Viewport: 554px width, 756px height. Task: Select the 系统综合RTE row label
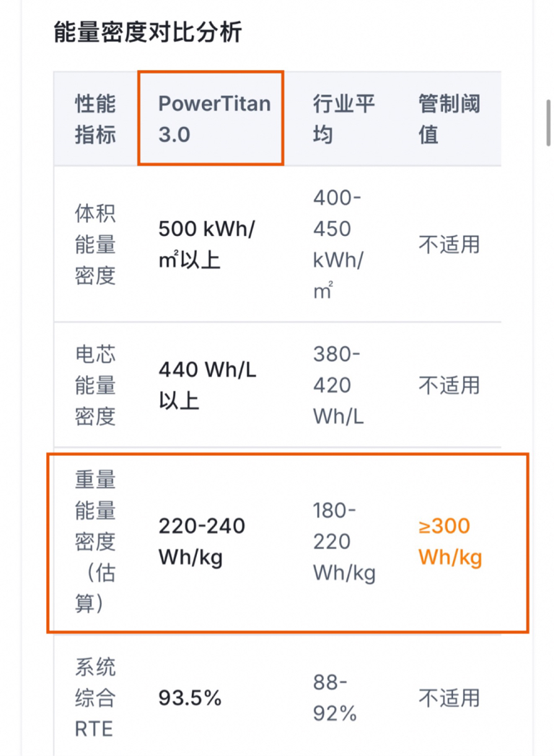[x=95, y=698]
